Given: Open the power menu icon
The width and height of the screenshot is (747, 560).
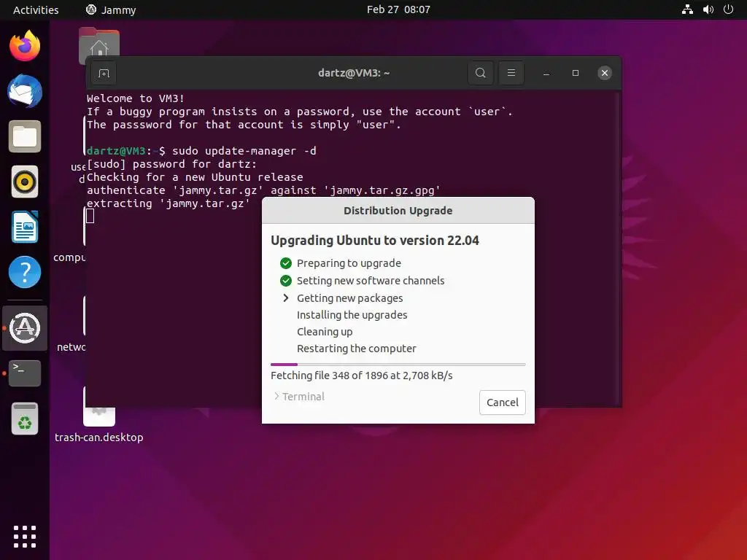Looking at the screenshot, I should 729,9.
